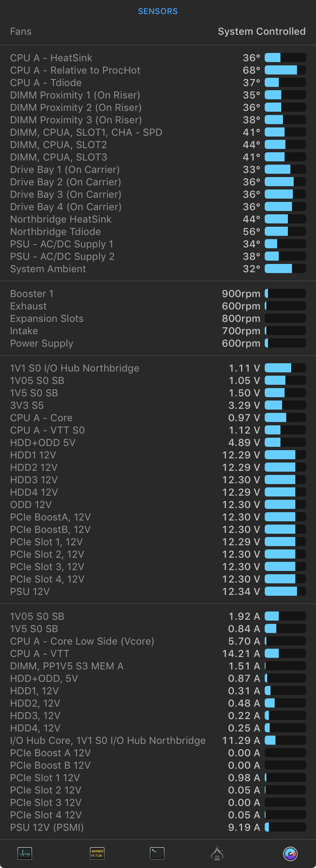Viewport: 316px width, 868px height.
Task: Click CPU A VTT 14.21 A reading
Action: 241,654
